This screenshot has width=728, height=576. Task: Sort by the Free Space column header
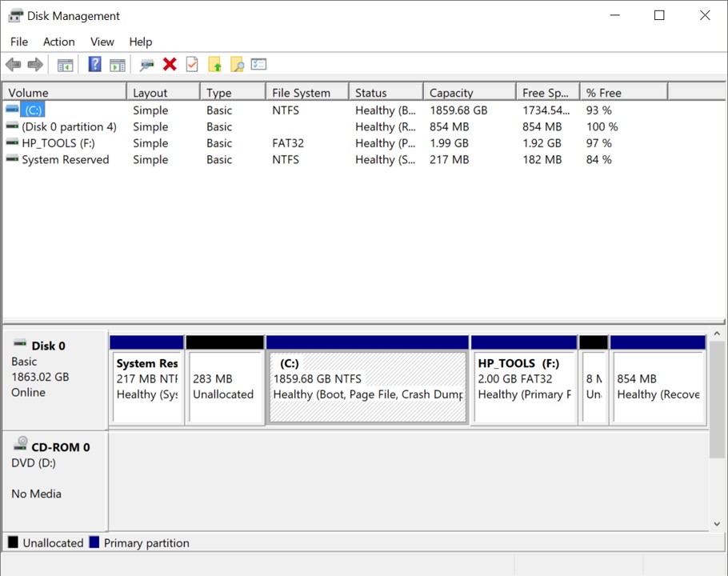(x=548, y=92)
